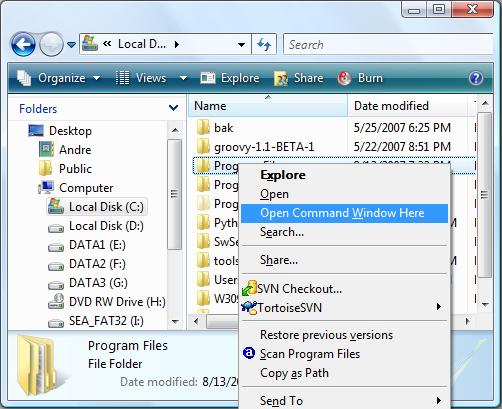Click the TortoiseSVN tortoise icon

coord(249,307)
